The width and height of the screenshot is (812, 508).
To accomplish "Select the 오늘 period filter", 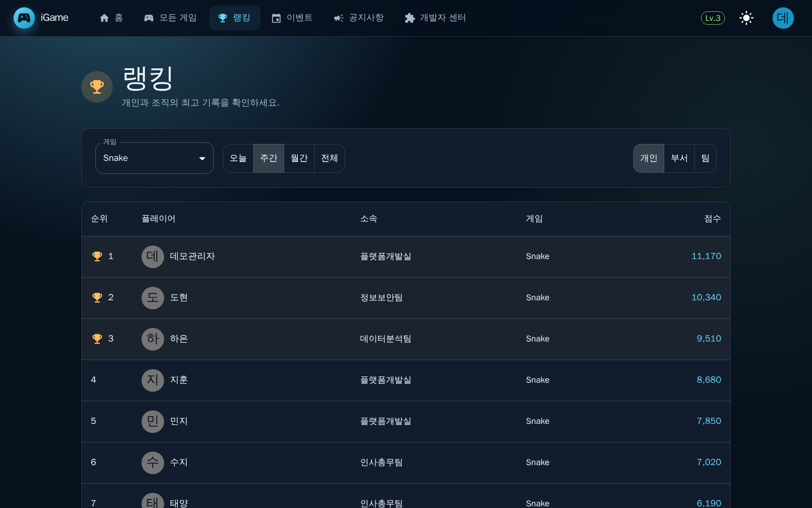I will (x=238, y=158).
